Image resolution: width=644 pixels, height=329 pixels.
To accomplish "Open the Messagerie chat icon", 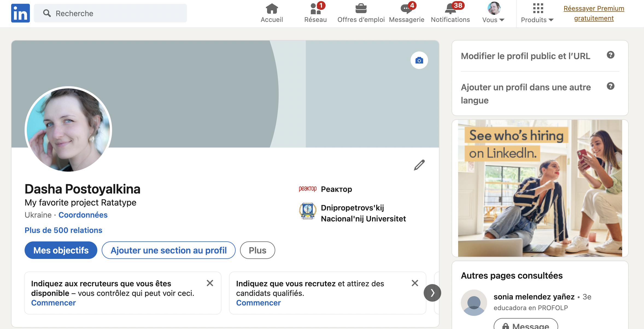I will (406, 9).
